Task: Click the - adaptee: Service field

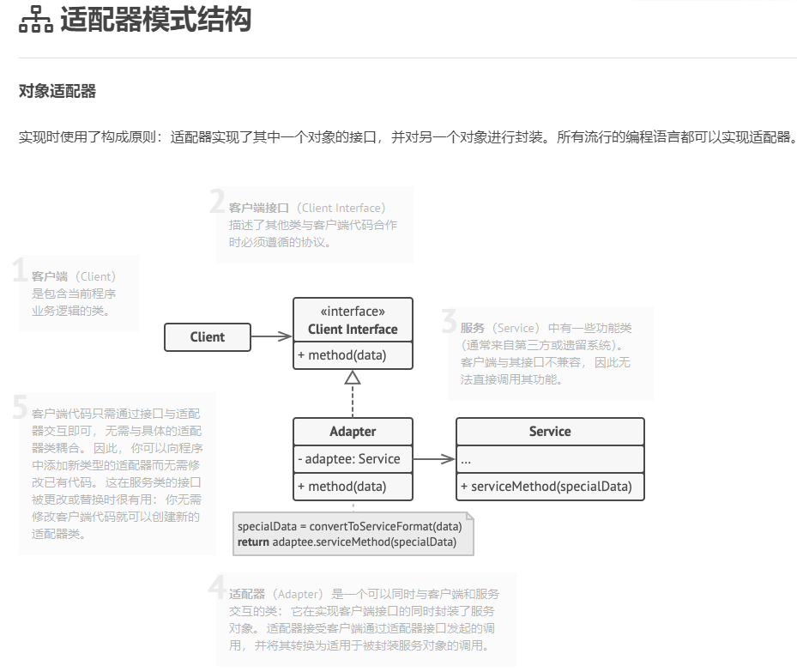Action: point(353,459)
